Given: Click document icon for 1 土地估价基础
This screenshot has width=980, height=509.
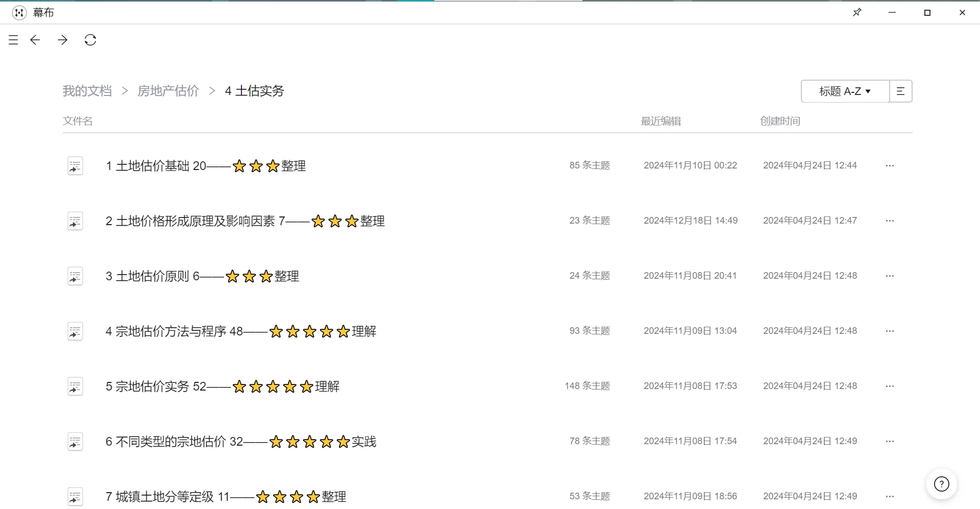Looking at the screenshot, I should click(75, 166).
